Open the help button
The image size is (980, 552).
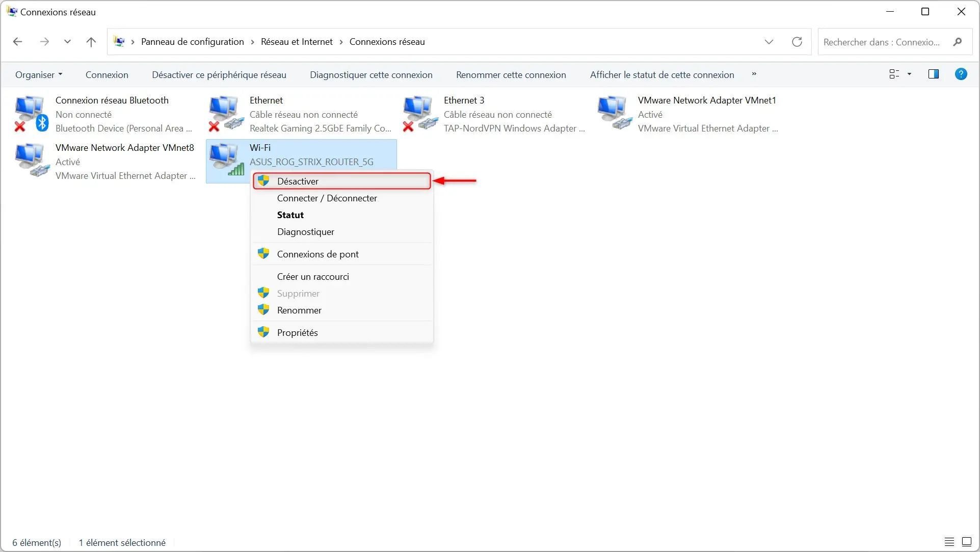[961, 74]
